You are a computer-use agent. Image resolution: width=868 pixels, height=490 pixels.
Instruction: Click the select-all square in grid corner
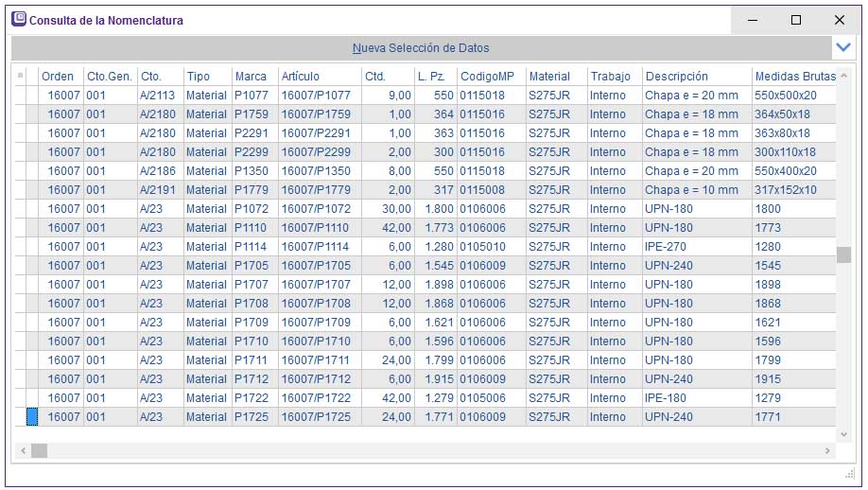[x=21, y=76]
